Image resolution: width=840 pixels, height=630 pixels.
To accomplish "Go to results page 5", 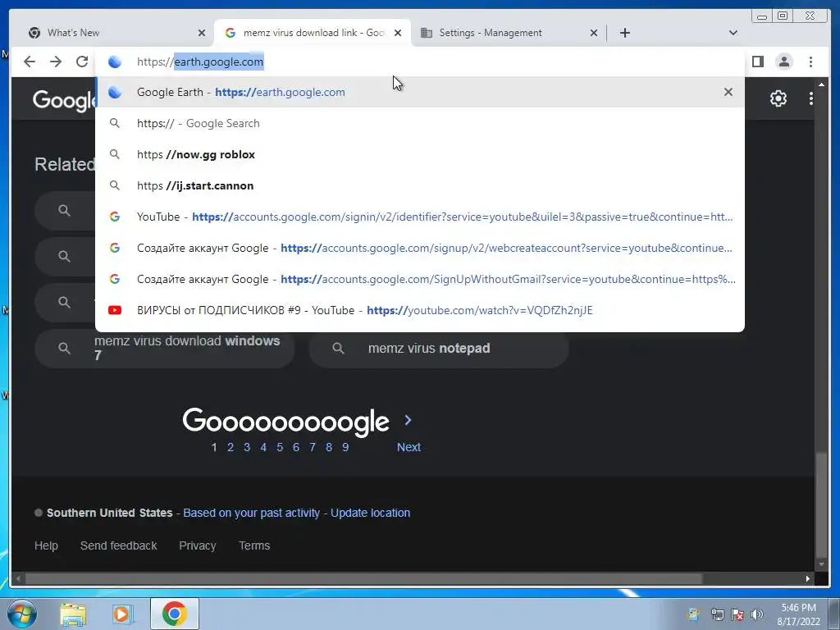I will pos(280,447).
